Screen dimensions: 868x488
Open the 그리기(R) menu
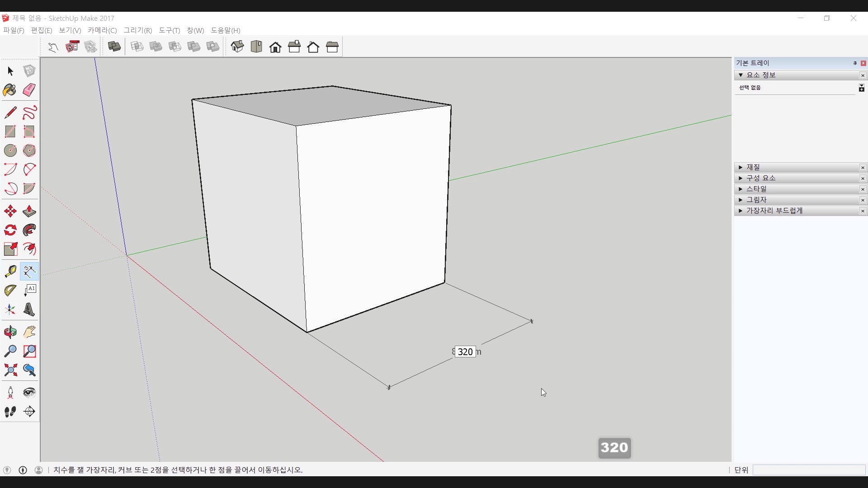[138, 30]
